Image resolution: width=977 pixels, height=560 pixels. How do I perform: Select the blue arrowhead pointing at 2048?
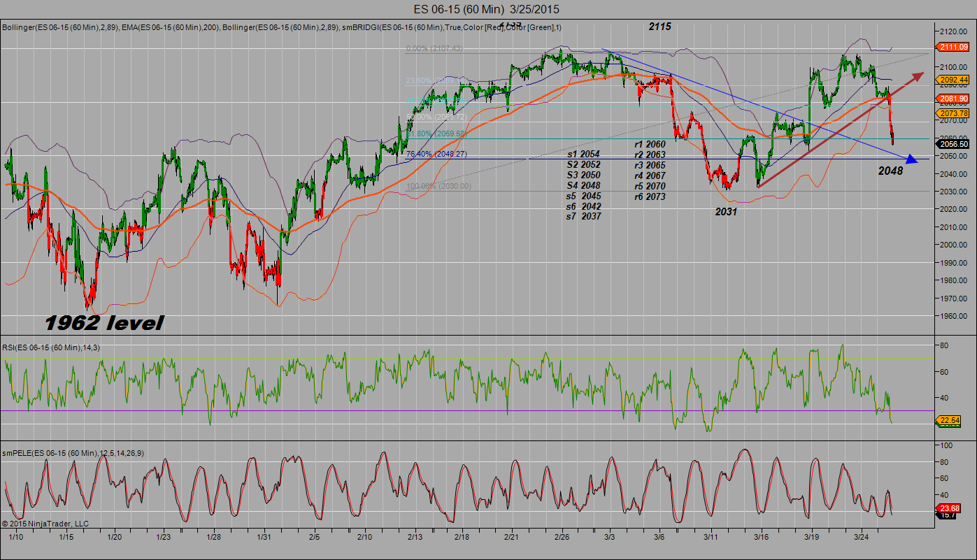[911, 160]
